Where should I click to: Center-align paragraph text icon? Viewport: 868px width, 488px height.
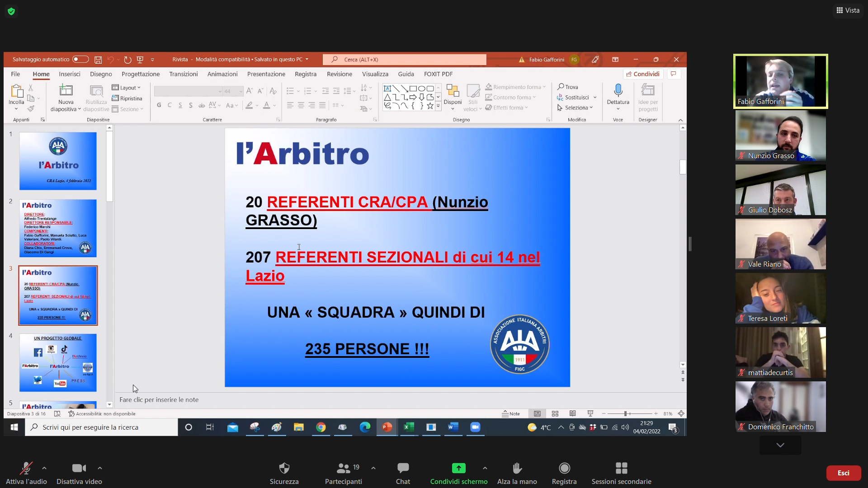point(301,105)
